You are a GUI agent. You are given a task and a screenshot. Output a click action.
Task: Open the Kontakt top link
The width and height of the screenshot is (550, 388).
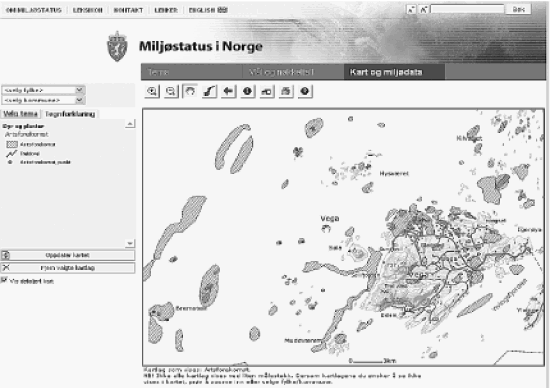click(x=128, y=10)
